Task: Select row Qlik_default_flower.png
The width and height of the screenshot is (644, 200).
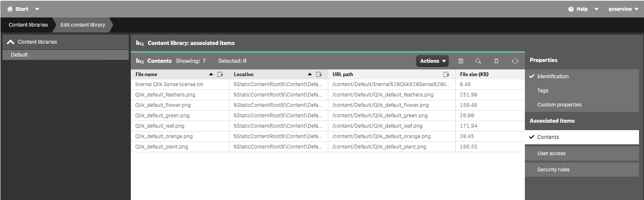Action: [x=327, y=105]
